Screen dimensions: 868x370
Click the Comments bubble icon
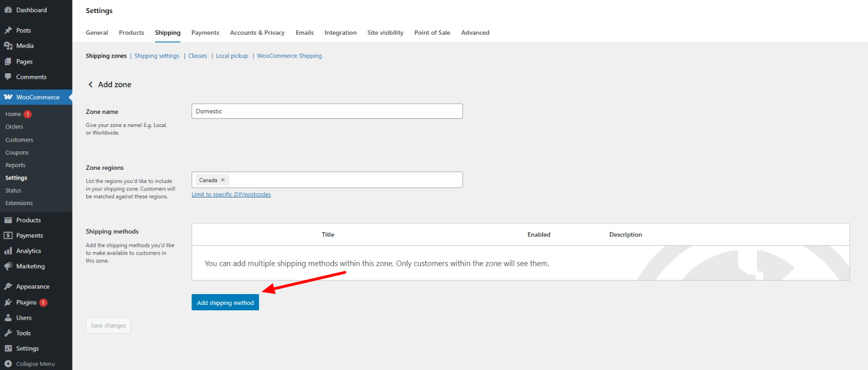coord(8,76)
